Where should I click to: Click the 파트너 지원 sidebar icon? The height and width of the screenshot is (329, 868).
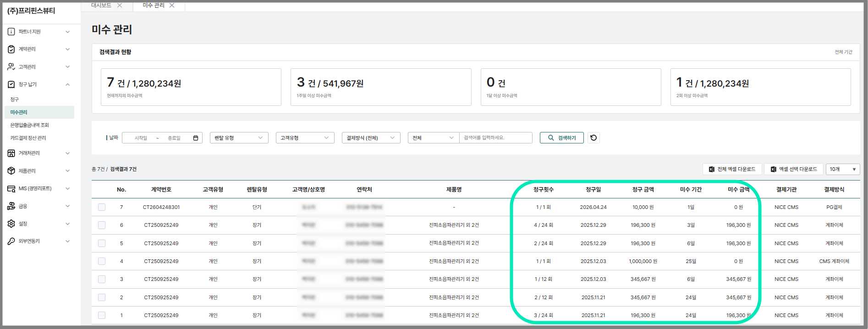(11, 32)
